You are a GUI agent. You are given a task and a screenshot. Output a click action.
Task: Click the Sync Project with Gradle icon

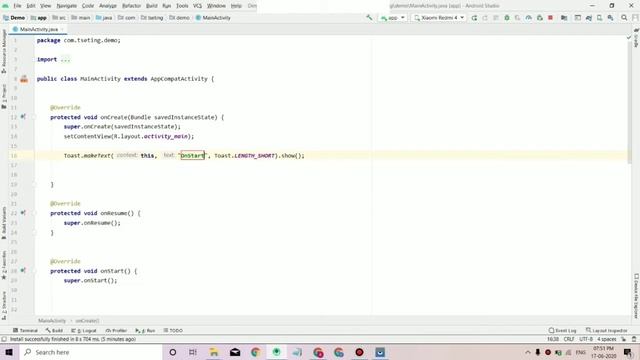[x=589, y=18]
